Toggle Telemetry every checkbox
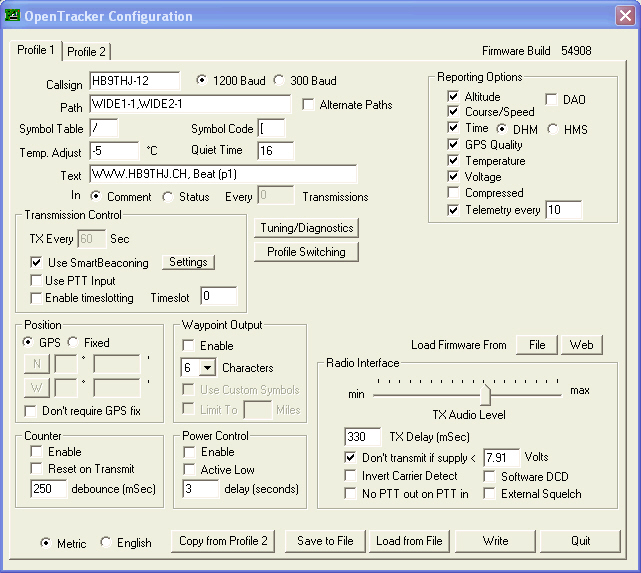This screenshot has width=641, height=573. point(453,210)
